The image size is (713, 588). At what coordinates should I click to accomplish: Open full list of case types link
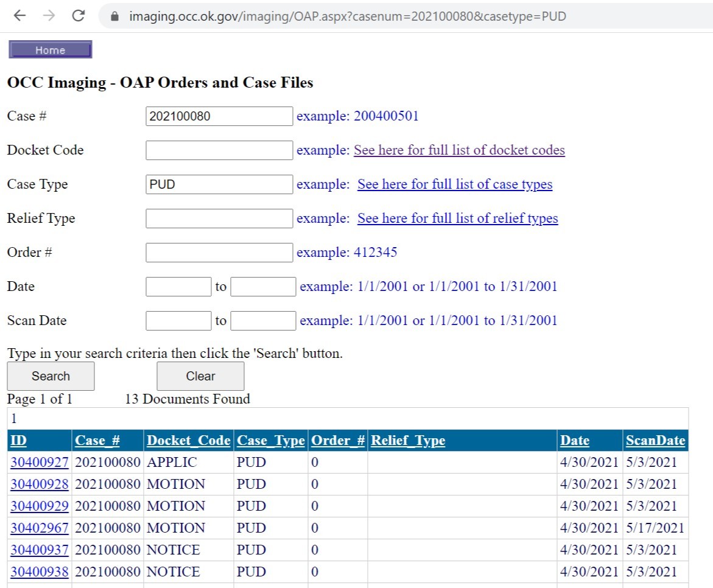point(455,184)
